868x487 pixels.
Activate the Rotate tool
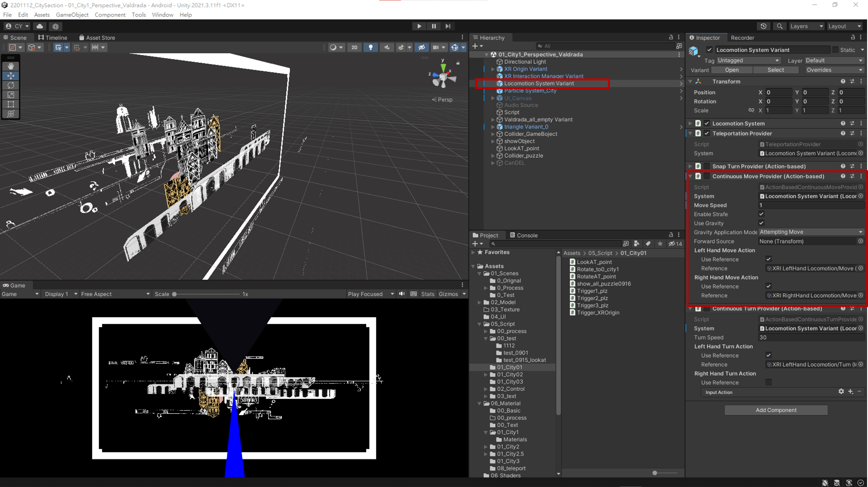11,85
